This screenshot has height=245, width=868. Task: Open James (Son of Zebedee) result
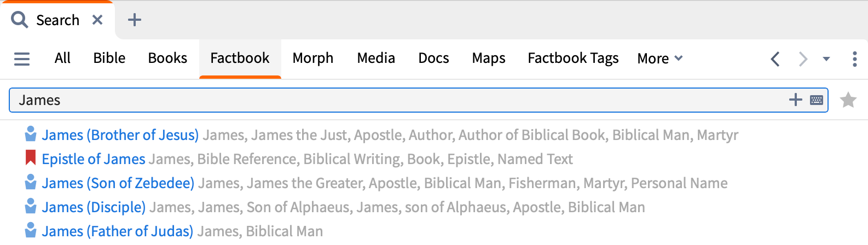pyautogui.click(x=118, y=183)
